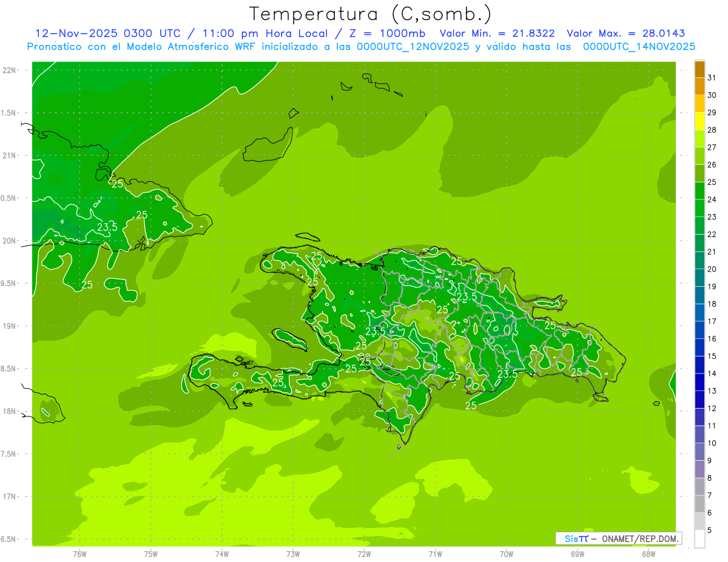Click the "72W" longitude axis label

pos(364,554)
